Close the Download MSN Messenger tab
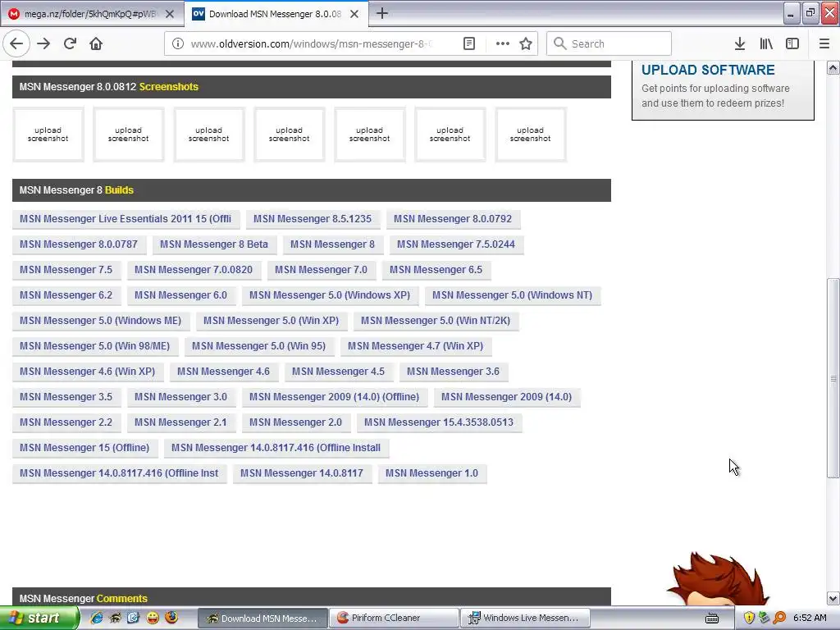 tap(354, 14)
